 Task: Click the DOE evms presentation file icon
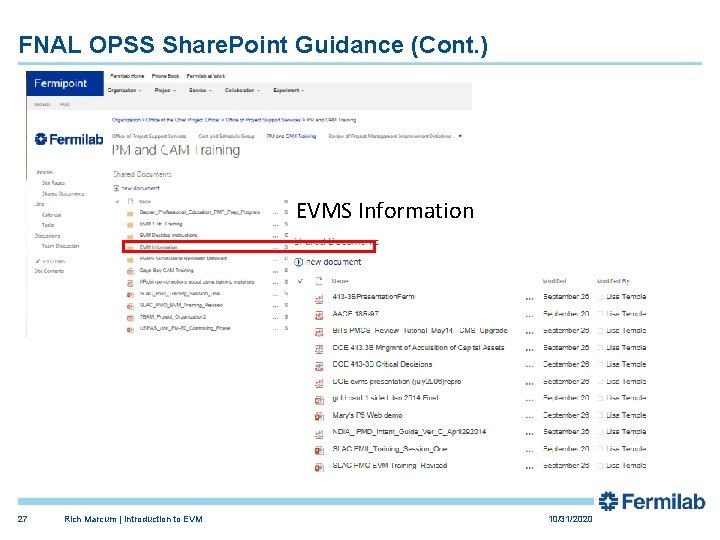pyautogui.click(x=319, y=383)
